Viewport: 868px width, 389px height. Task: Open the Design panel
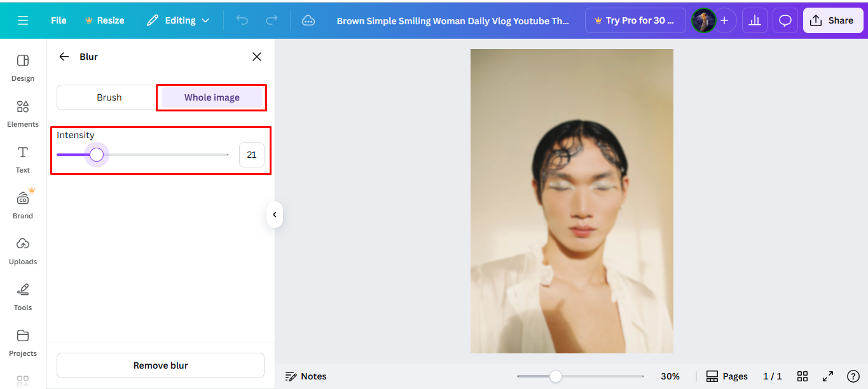click(22, 68)
